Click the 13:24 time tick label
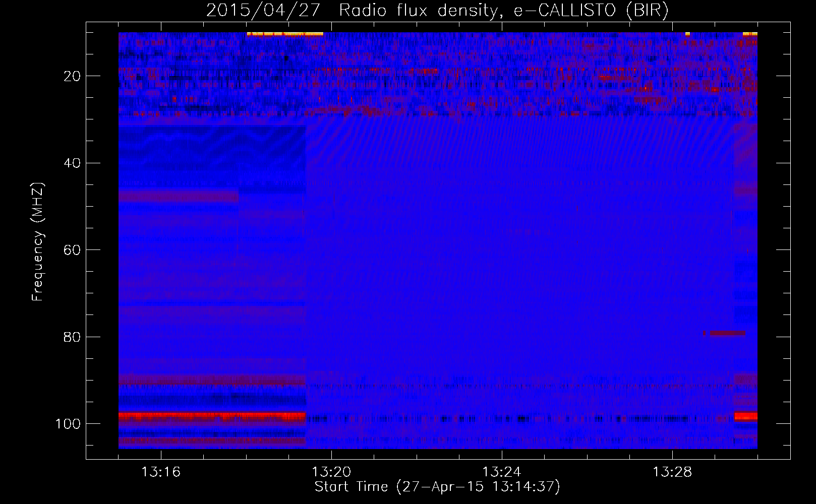816x504 pixels. 502,472
